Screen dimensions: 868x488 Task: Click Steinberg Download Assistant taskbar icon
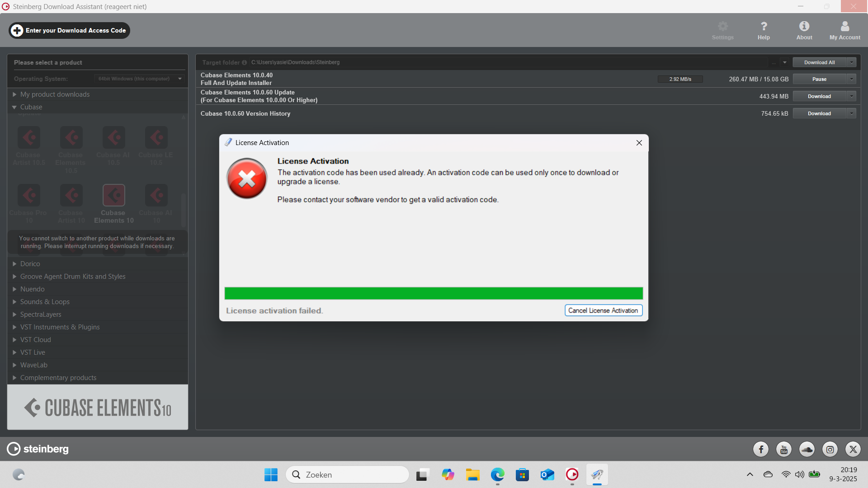click(x=572, y=474)
